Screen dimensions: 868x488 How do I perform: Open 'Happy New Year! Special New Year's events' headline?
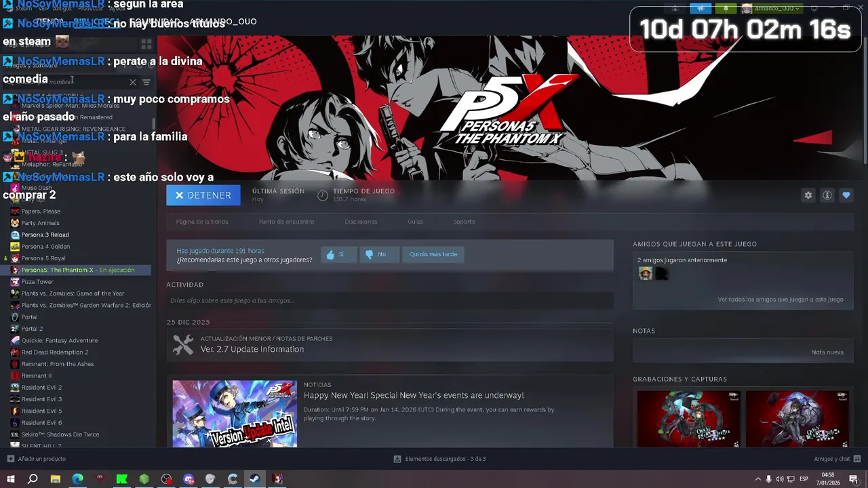coord(414,395)
